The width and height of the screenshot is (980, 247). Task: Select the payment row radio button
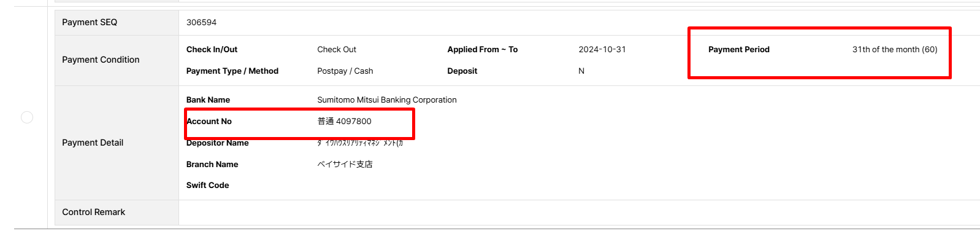27,117
